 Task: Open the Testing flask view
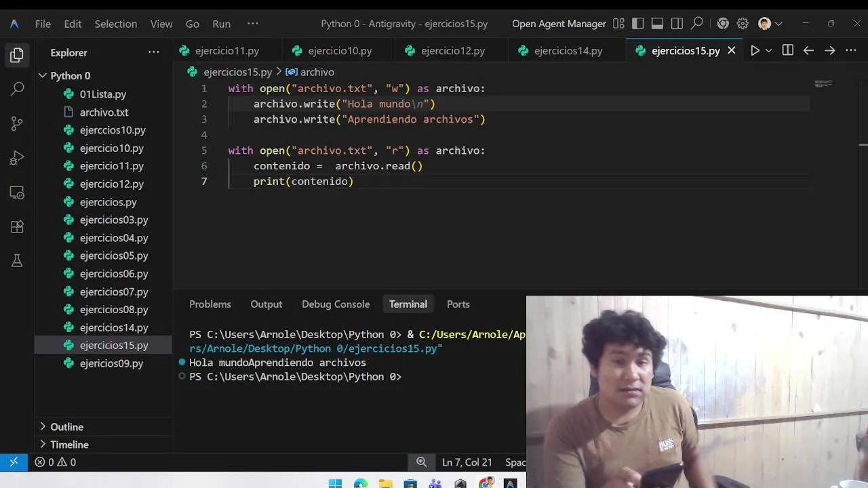point(17,261)
